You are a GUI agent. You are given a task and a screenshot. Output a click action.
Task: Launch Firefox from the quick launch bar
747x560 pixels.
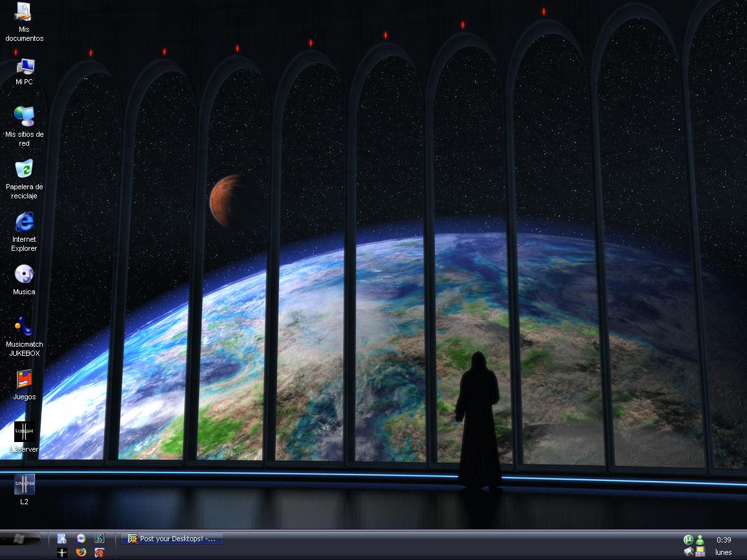tap(81, 552)
